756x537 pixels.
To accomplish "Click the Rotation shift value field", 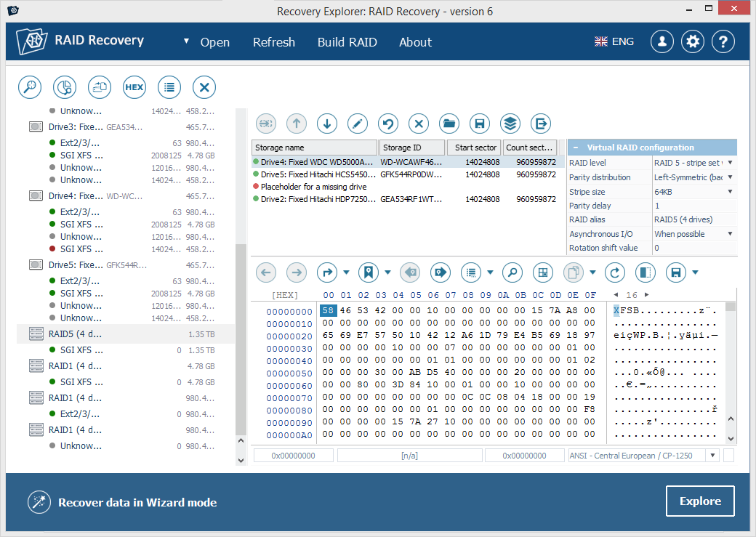I will tap(694, 248).
